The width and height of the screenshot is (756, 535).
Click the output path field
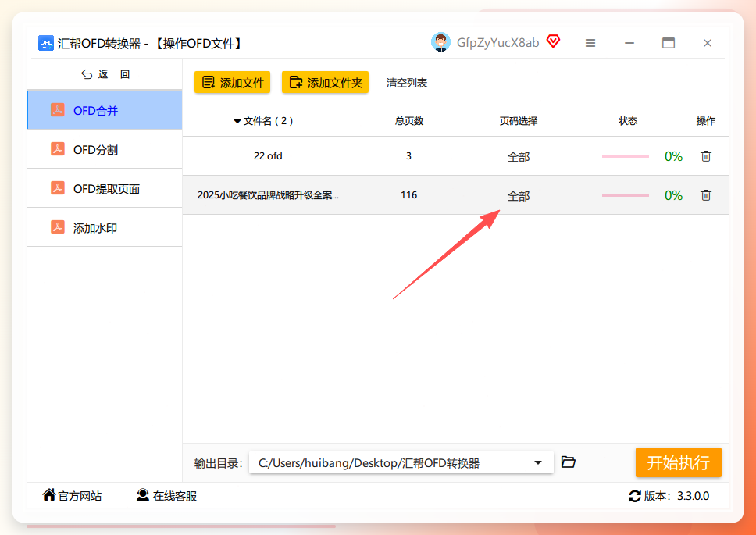(401, 462)
